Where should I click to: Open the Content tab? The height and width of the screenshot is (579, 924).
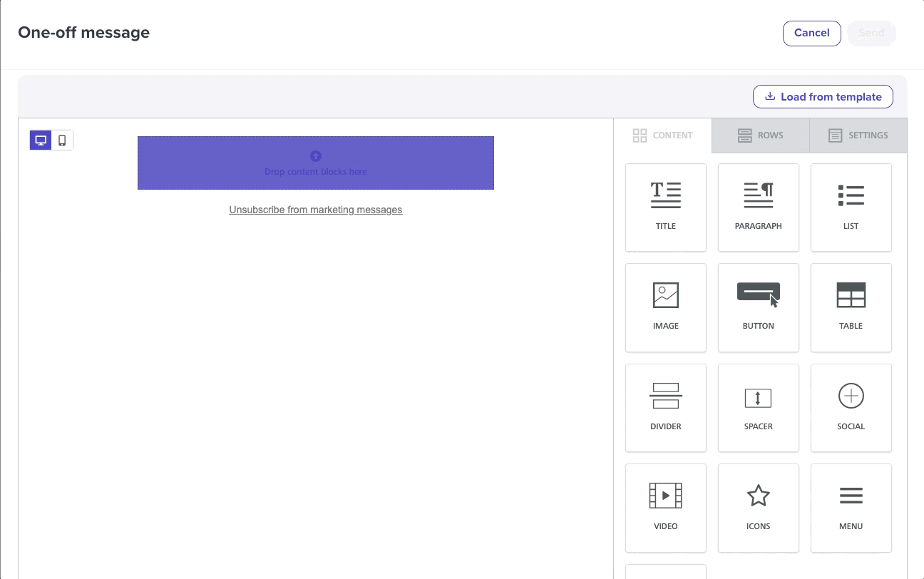pyautogui.click(x=663, y=135)
